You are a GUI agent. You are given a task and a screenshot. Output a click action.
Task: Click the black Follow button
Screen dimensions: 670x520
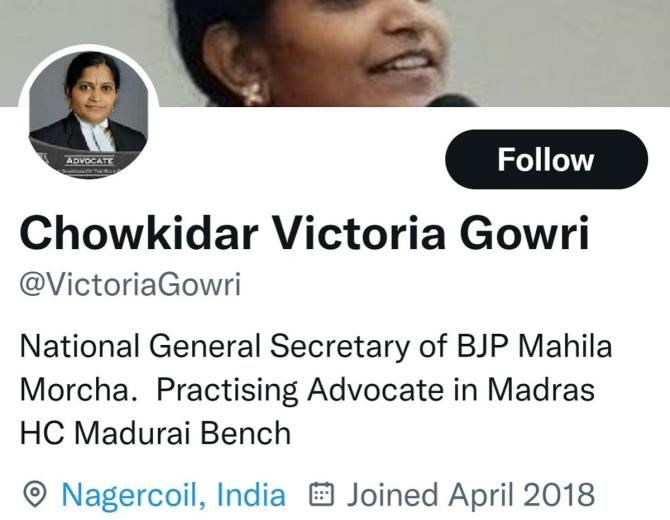[546, 159]
